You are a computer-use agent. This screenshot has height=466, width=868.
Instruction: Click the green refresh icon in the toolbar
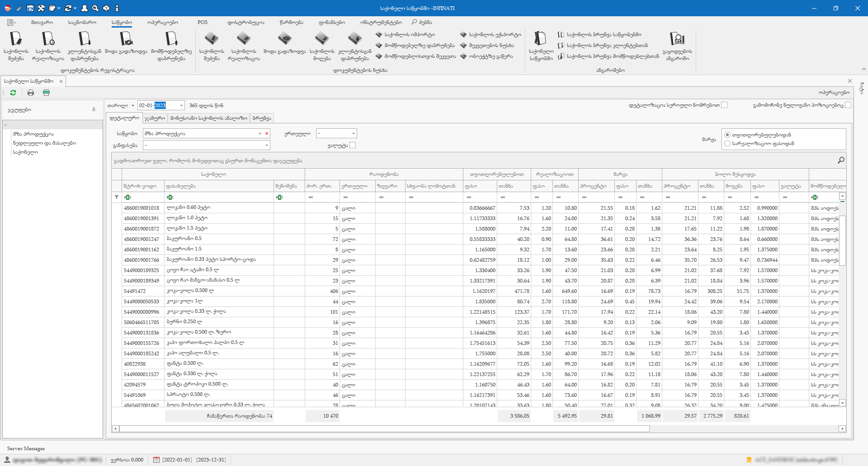coord(13,93)
